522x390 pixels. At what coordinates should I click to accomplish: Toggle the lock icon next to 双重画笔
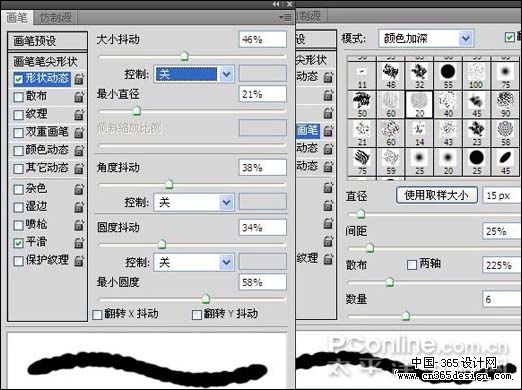point(79,132)
